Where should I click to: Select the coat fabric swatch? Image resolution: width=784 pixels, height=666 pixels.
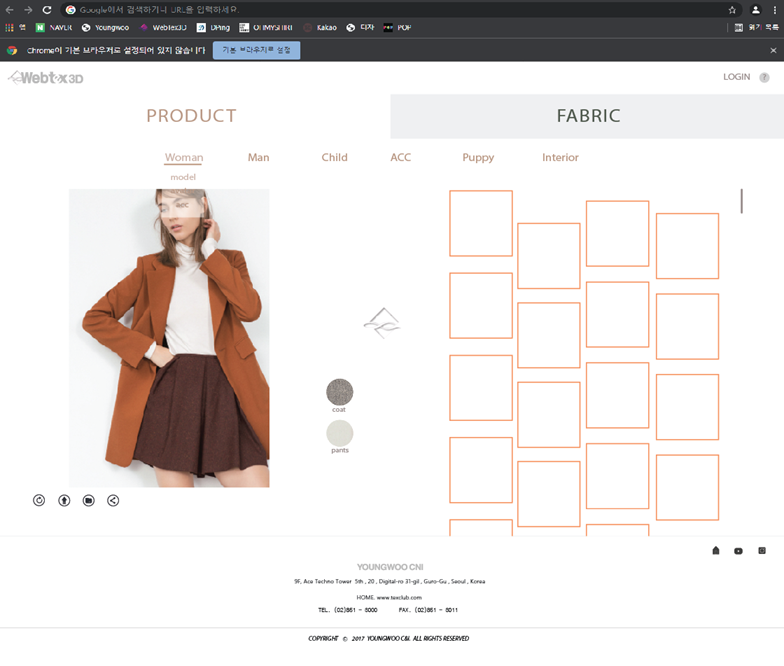(339, 392)
